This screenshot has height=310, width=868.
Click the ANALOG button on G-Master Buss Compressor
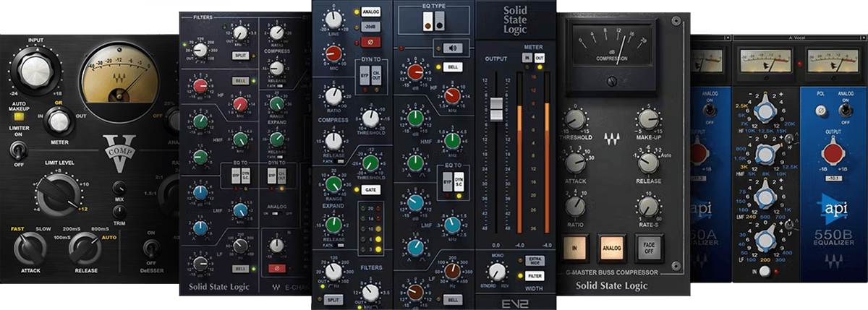613,248
